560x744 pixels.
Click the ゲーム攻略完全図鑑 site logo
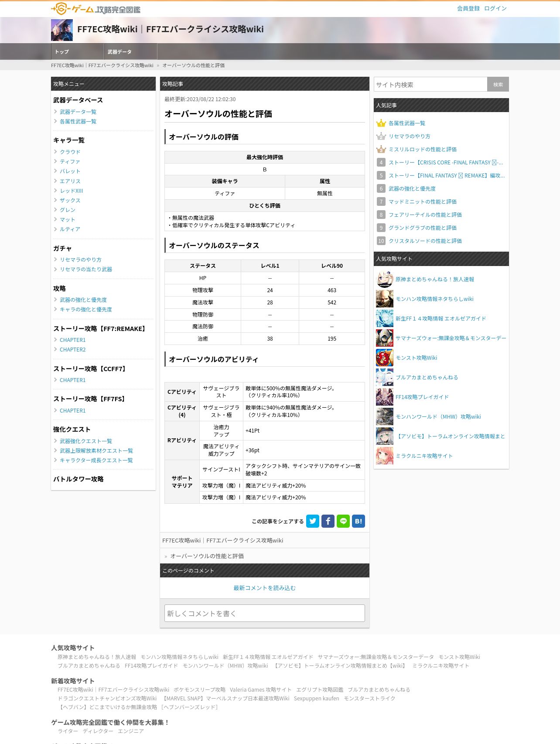pos(96,9)
